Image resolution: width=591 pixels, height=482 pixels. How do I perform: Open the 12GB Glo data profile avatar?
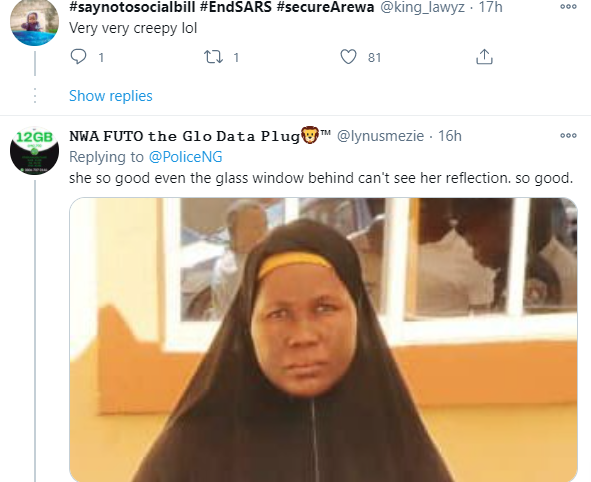(34, 151)
